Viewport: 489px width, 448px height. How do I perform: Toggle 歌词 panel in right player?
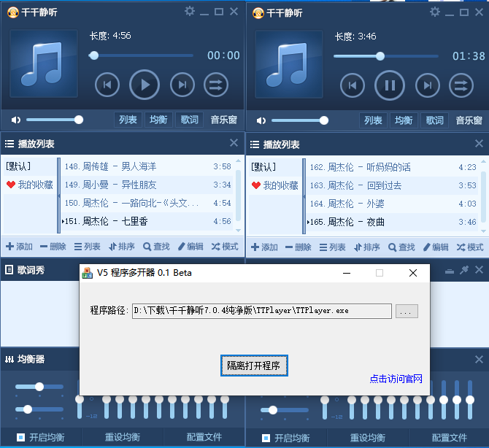434,120
